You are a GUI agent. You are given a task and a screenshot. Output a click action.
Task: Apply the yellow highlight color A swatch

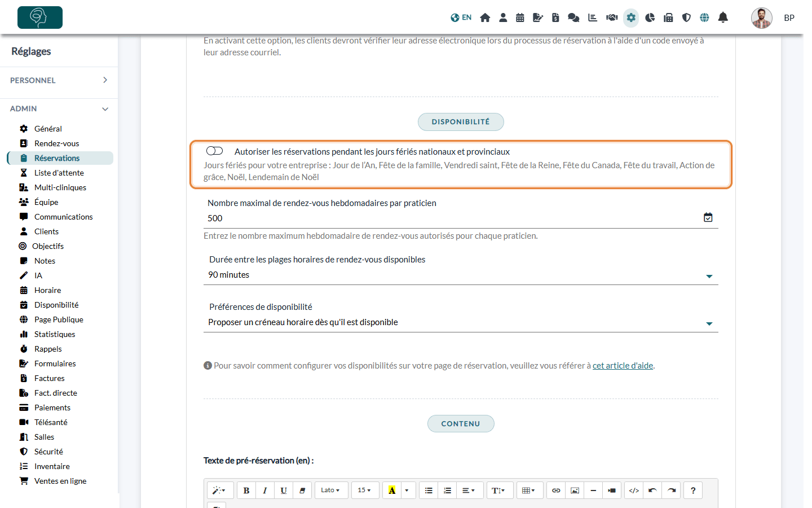[392, 490]
